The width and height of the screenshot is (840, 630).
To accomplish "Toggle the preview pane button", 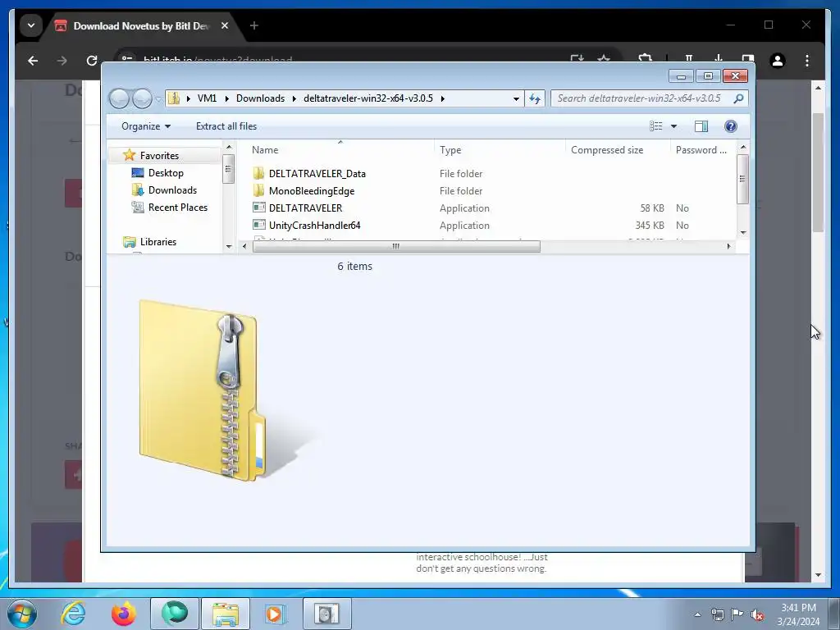I will click(701, 126).
